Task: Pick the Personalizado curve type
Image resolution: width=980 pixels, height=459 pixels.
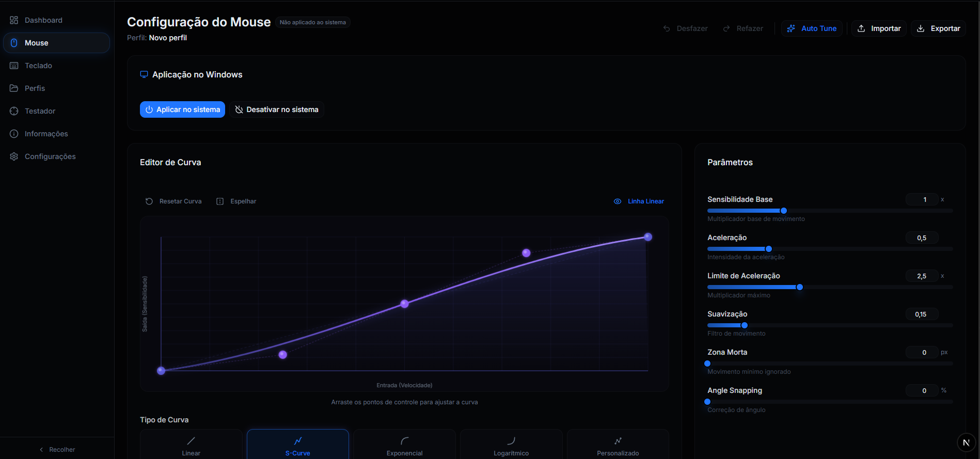Action: (x=618, y=444)
